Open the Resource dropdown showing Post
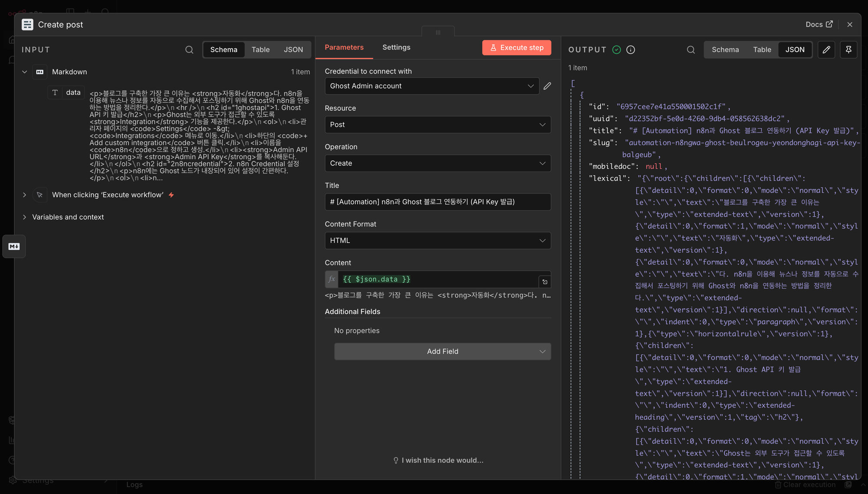The width and height of the screenshot is (868, 494). tap(437, 125)
